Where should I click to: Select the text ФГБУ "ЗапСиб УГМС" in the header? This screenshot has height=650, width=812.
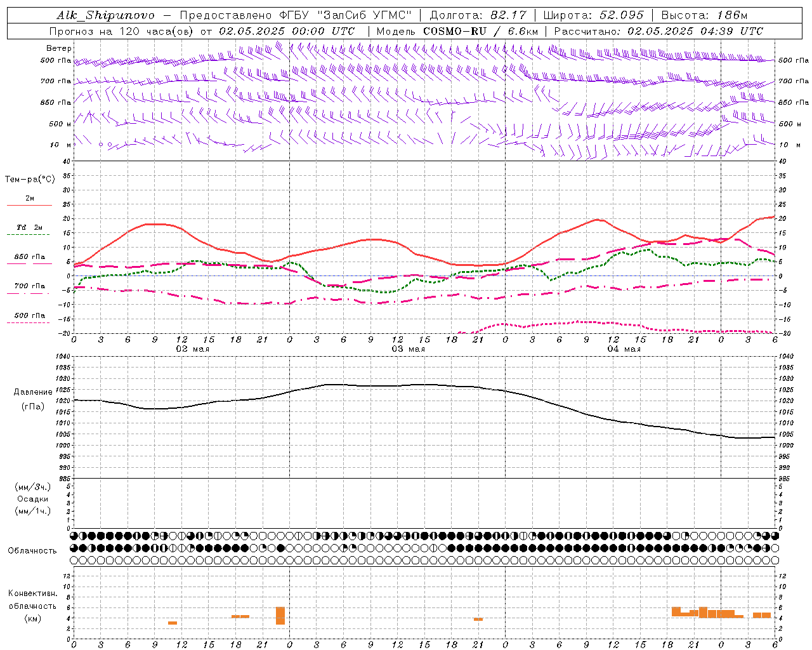tap(346, 15)
